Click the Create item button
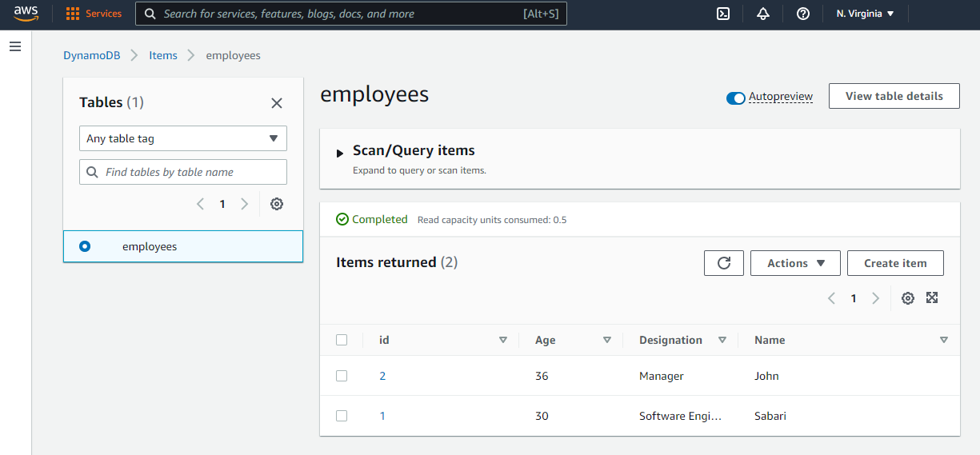Viewport: 980px width, 455px height. click(895, 263)
